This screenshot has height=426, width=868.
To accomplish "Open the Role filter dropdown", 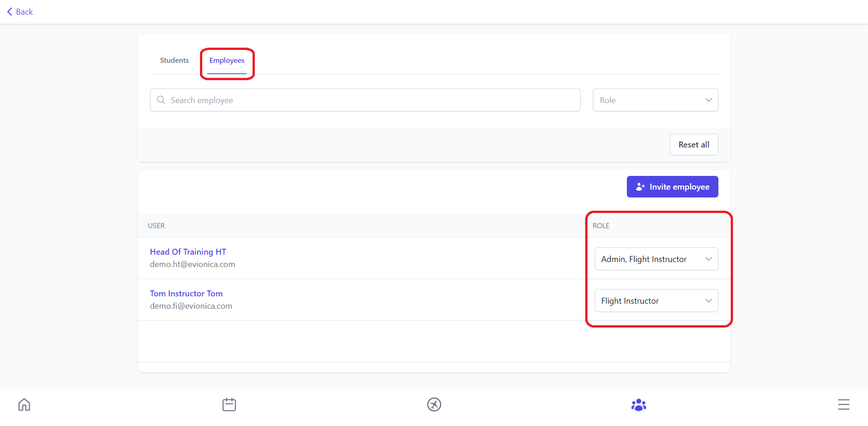I will (655, 100).
